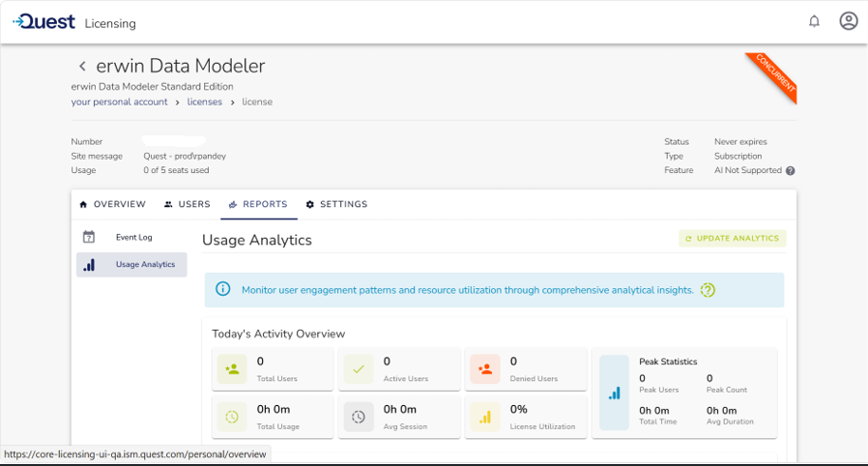The width and height of the screenshot is (868, 466).
Task: Click the 'license' breadcrumb item
Action: coord(257,102)
